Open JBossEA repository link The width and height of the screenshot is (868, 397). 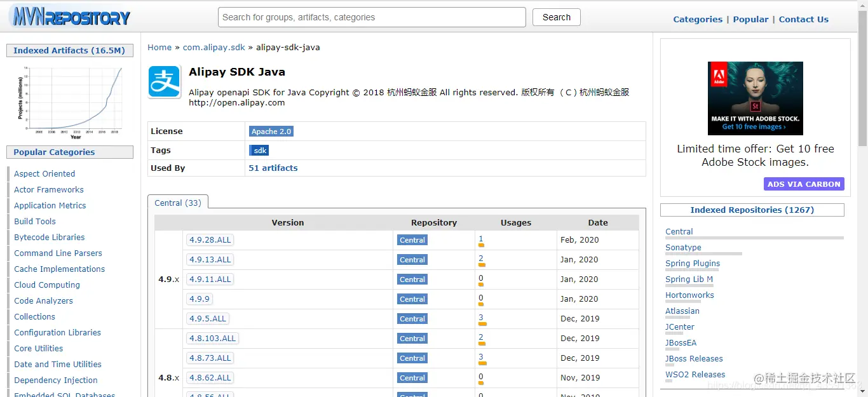(681, 342)
